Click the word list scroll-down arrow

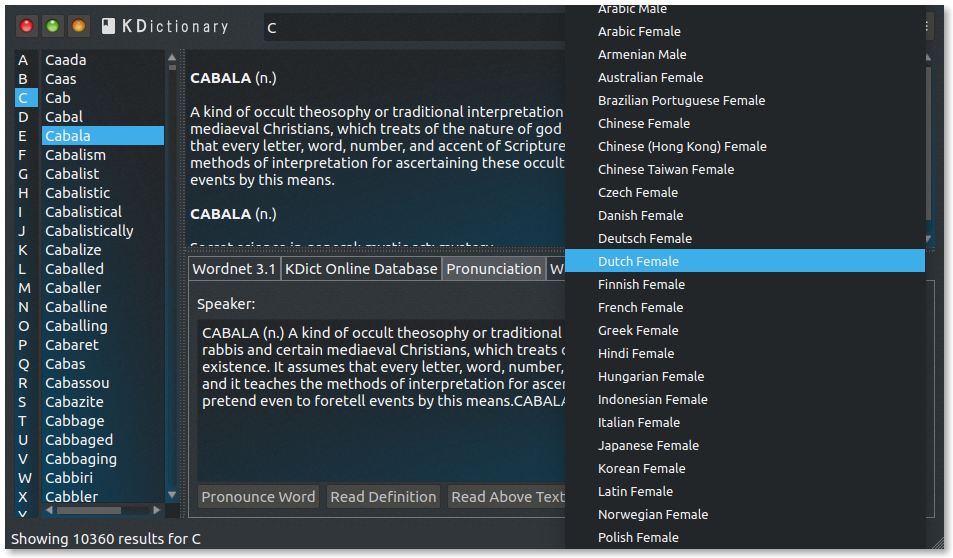click(171, 494)
